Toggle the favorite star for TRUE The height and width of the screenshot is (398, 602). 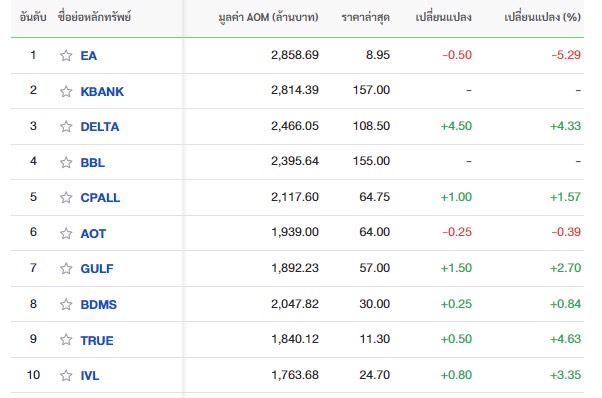click(x=66, y=340)
